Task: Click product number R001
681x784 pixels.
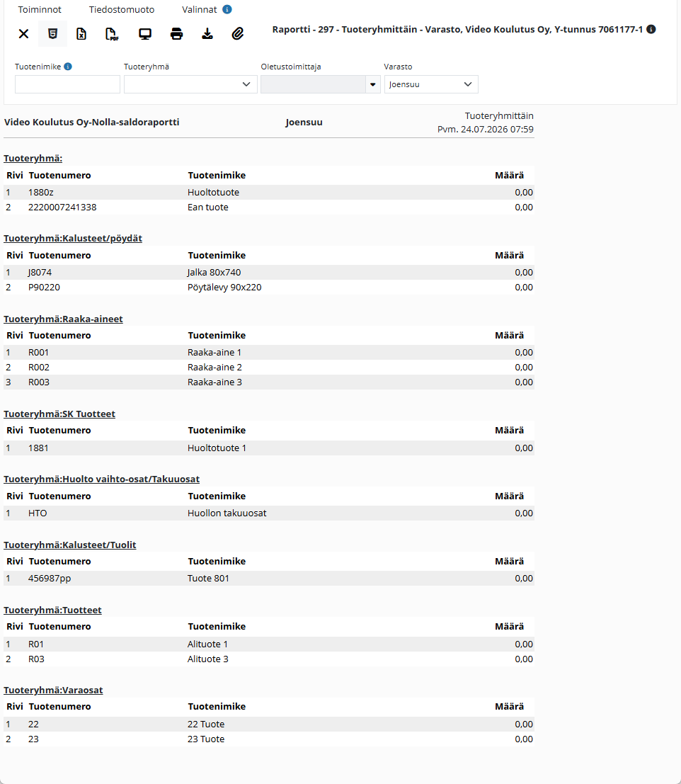Action: 38,353
